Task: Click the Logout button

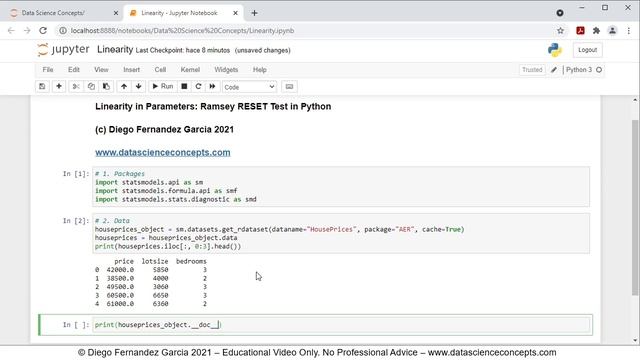Action: 587,50
